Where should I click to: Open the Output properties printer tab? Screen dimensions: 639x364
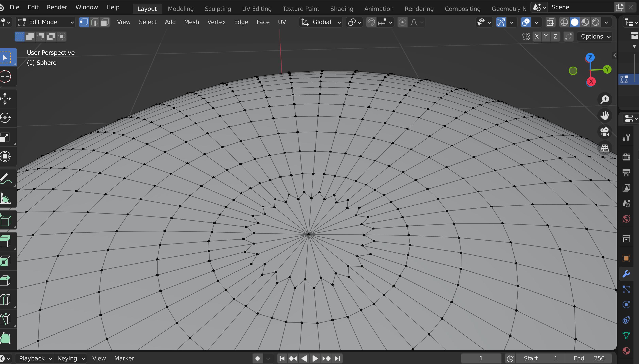(x=626, y=172)
